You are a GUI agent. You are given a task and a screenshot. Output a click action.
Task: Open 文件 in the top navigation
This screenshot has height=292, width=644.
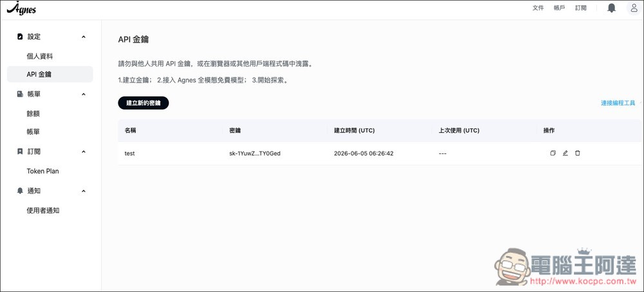point(538,8)
